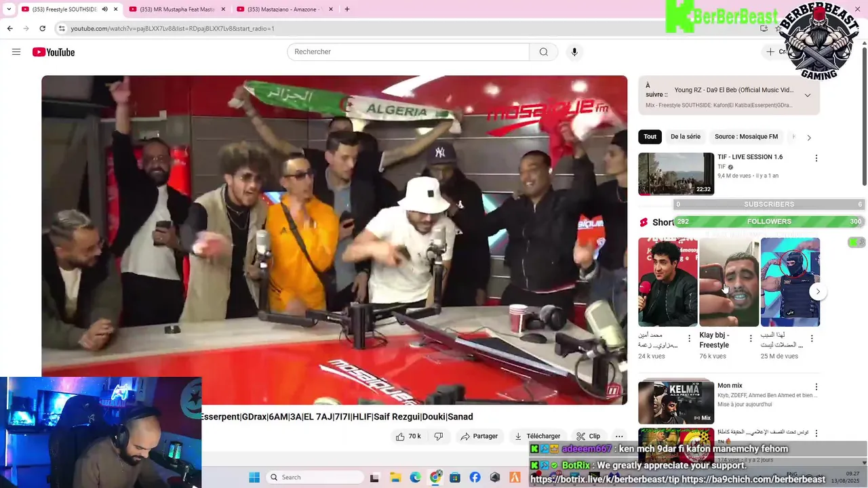View site information icon in address bar
This screenshot has width=868, height=488.
coord(62,28)
